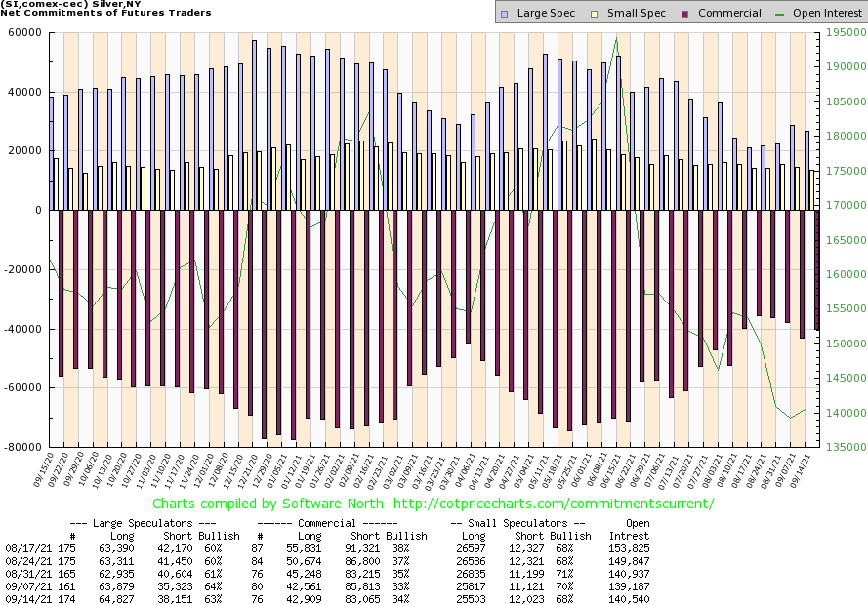The width and height of the screenshot is (868, 605).
Task: Click the purple Commercial legend swatch
Action: 683,14
